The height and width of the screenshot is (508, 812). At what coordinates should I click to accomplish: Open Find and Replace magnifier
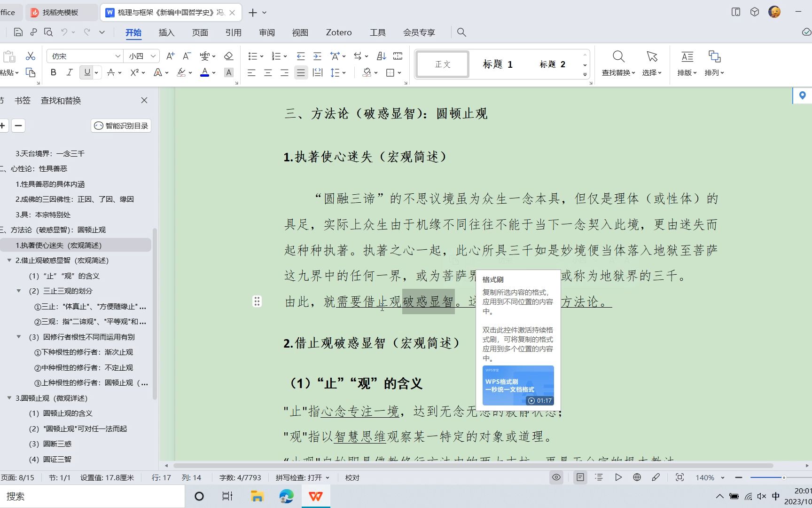618,57
